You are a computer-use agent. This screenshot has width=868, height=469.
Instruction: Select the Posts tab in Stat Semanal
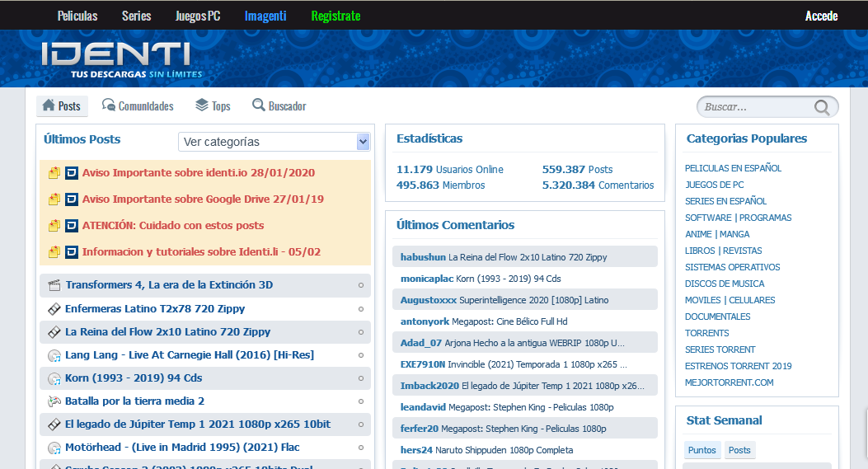pyautogui.click(x=739, y=450)
